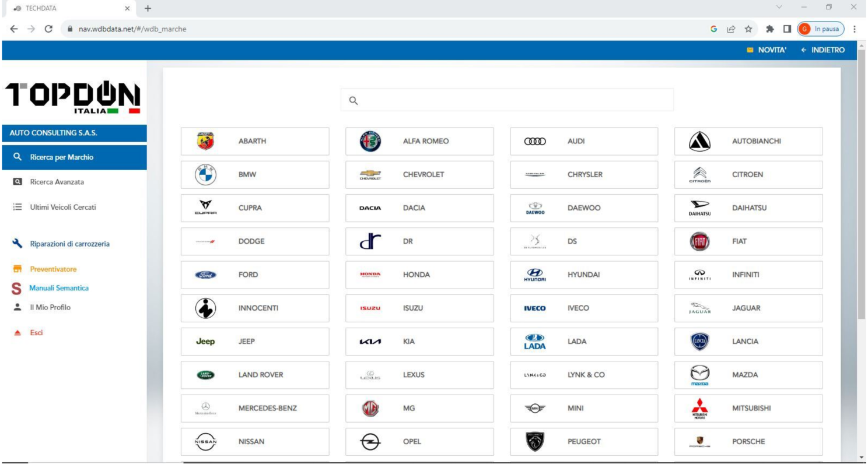Click the TECHDATA browser tab
Screen dimensions: 868x464
click(70, 8)
